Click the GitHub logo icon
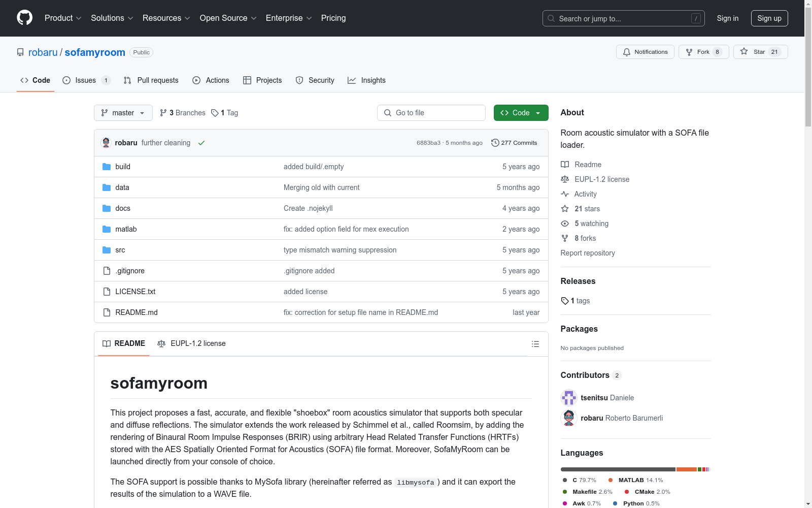The height and width of the screenshot is (508, 812). pos(24,18)
